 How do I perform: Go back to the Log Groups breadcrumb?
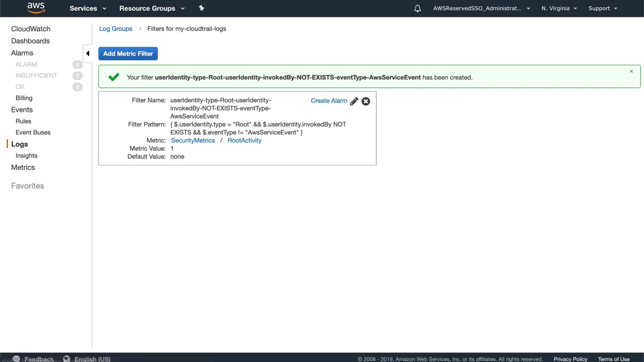pyautogui.click(x=116, y=29)
